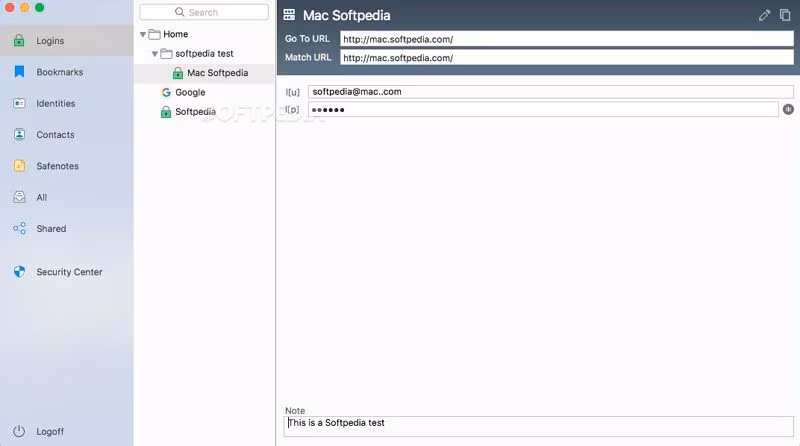Screen dimensions: 800x446
Task: Switch to Bookmarks section
Action: (x=67, y=72)
